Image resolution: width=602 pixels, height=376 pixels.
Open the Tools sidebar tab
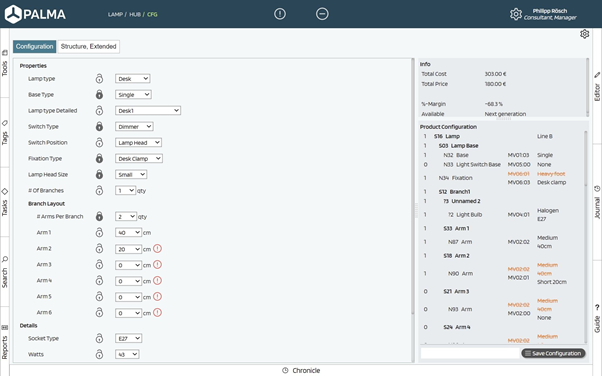[x=5, y=63]
